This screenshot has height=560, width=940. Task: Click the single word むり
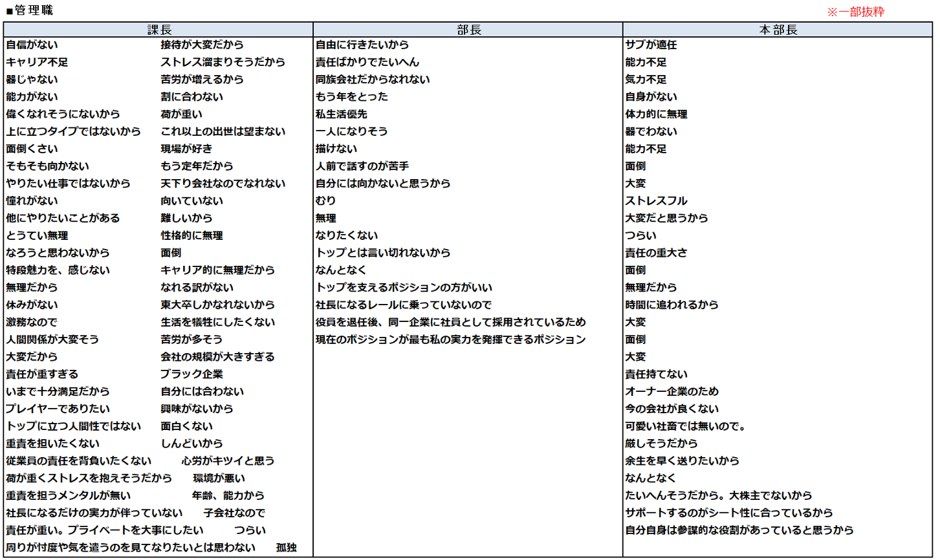pyautogui.click(x=326, y=200)
